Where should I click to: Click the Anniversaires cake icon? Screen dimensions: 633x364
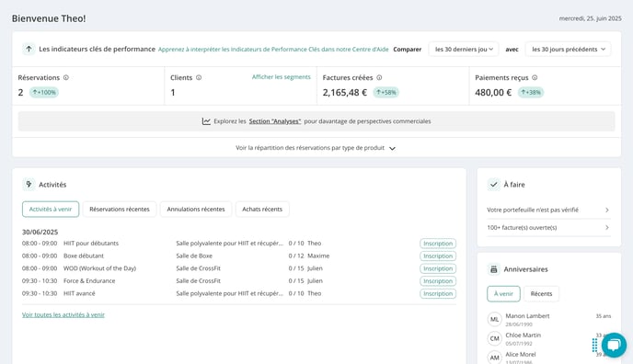coord(493,269)
